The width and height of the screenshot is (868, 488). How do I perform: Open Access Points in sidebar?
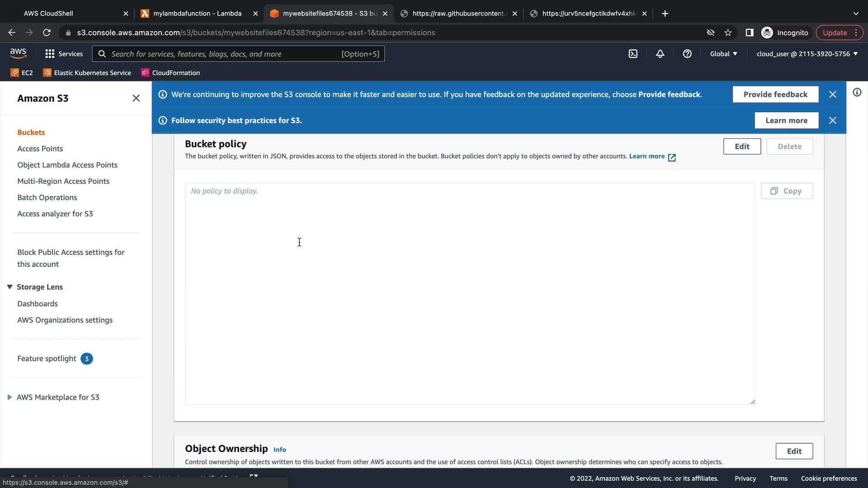coord(40,149)
